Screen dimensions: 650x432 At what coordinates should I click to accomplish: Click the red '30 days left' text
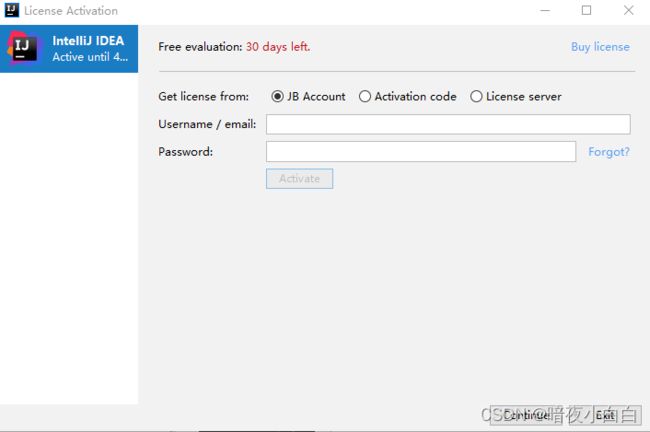(278, 47)
